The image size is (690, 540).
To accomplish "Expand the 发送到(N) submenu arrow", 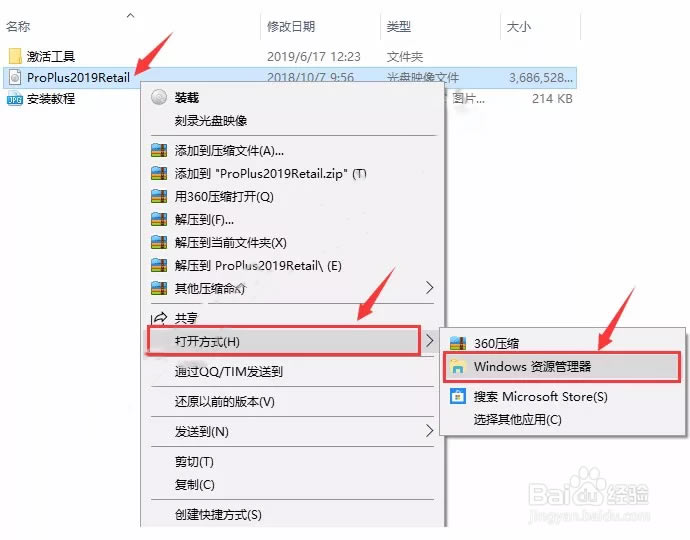I will click(x=429, y=430).
